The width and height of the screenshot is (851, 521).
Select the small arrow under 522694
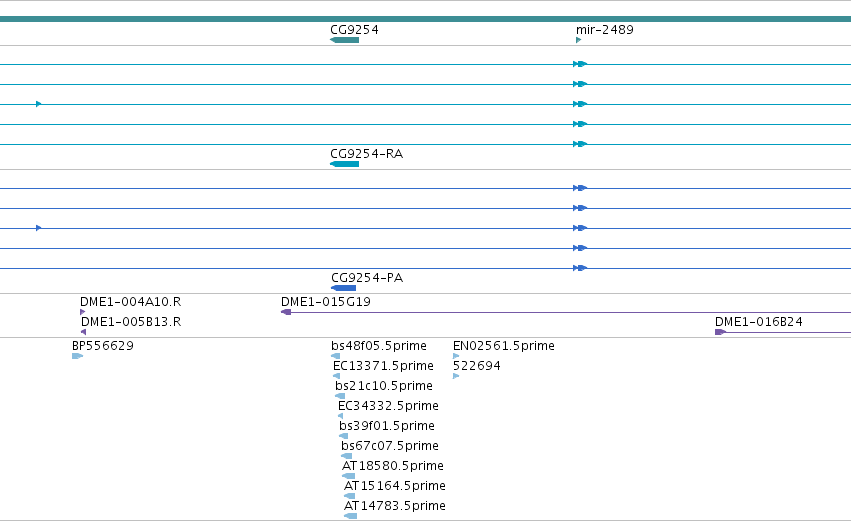tap(456, 376)
